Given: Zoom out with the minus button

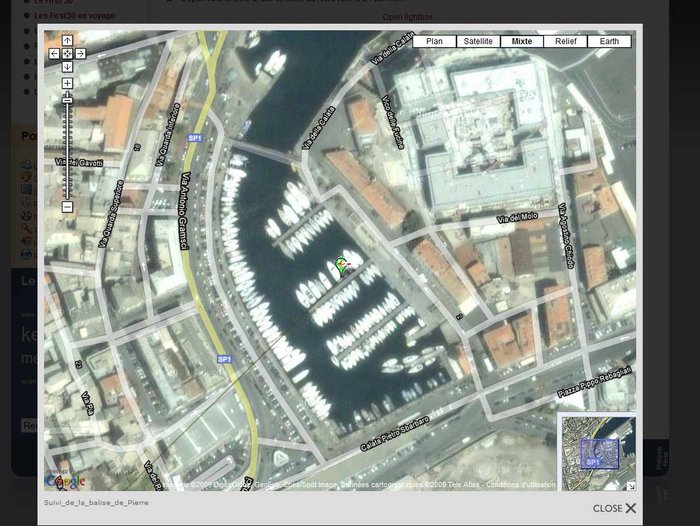Looking at the screenshot, I should click(67, 207).
